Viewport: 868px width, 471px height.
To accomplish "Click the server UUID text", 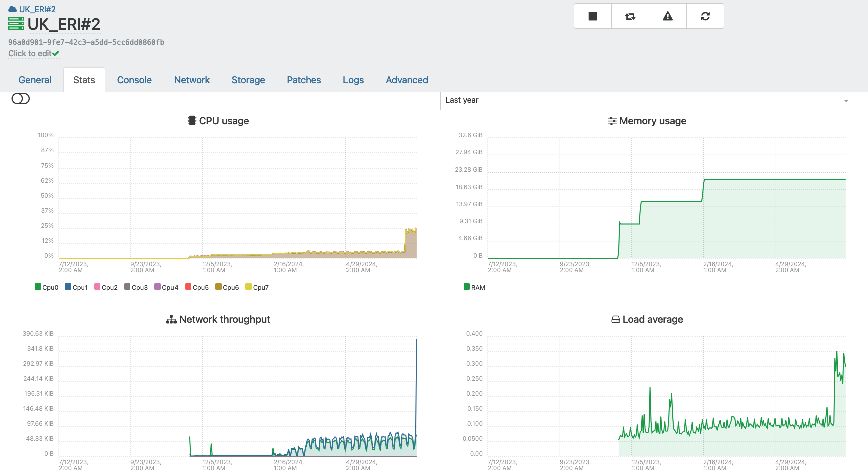I will [86, 42].
